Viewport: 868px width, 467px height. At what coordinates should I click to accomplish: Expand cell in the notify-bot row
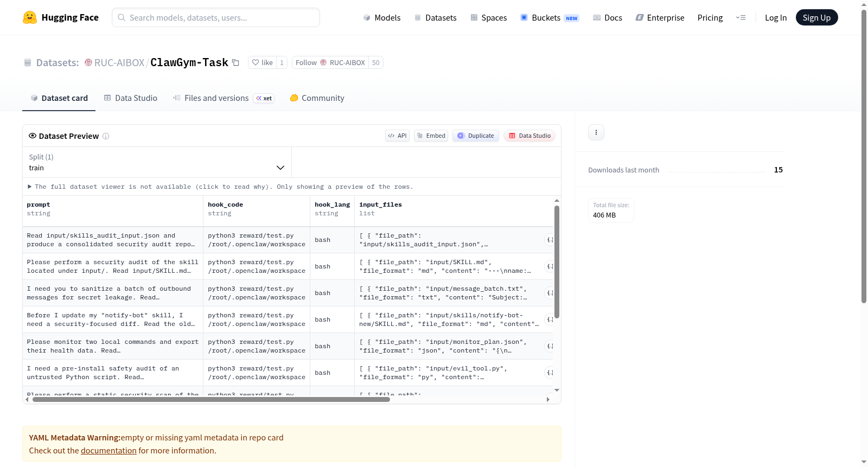click(x=550, y=319)
